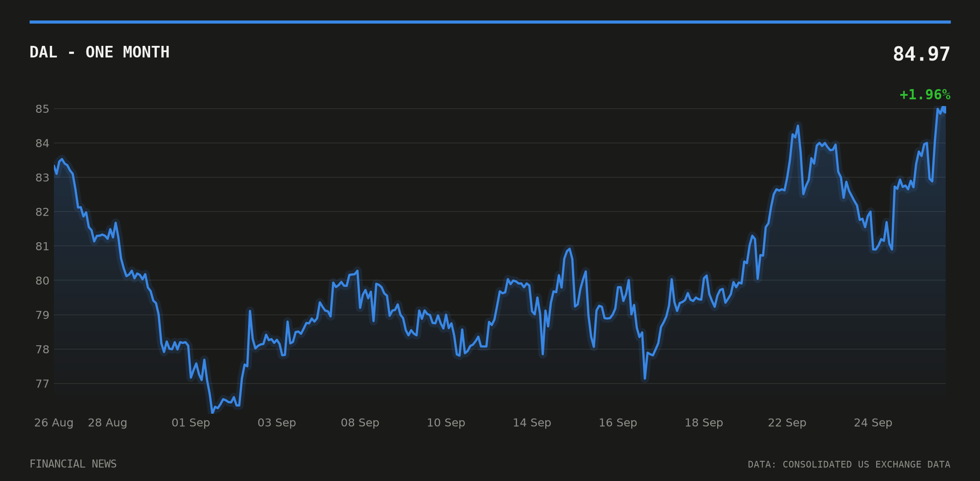Click the 01 Sep date label
This screenshot has height=481, width=980.
tap(191, 423)
